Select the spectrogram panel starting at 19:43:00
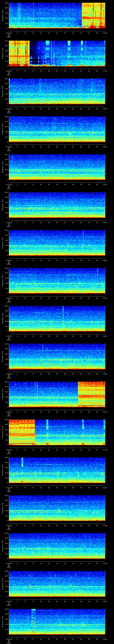Screen dimensions: 114x644 click(x=57, y=546)
